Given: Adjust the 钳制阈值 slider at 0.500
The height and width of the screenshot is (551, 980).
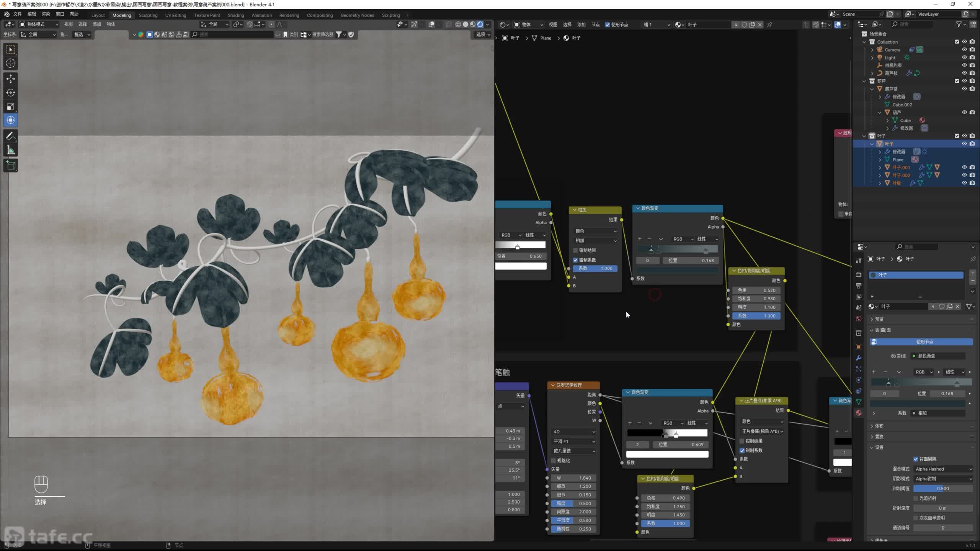Looking at the screenshot, I should pyautogui.click(x=942, y=488).
